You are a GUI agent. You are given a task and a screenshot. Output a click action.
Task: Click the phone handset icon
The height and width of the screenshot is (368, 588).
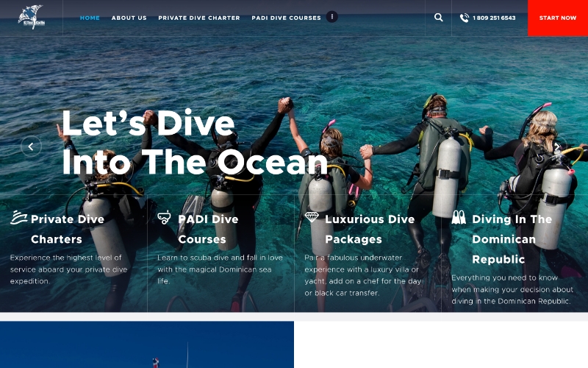(x=465, y=18)
